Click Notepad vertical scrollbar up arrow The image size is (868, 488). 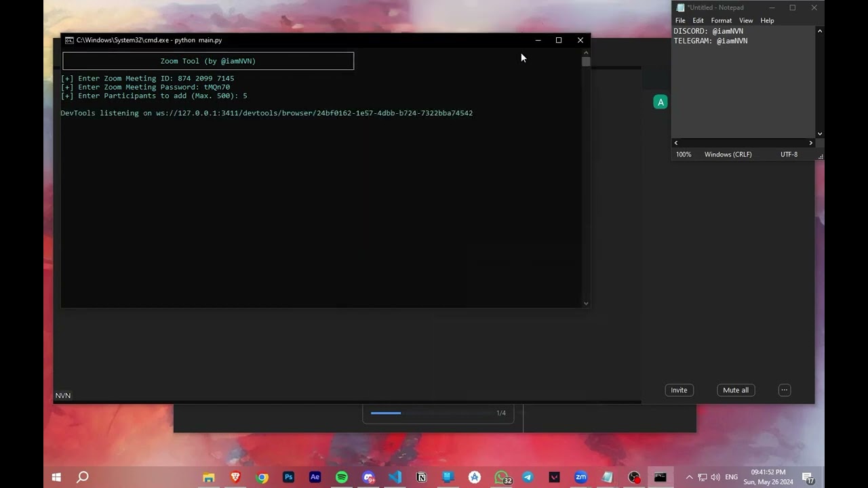(x=820, y=31)
